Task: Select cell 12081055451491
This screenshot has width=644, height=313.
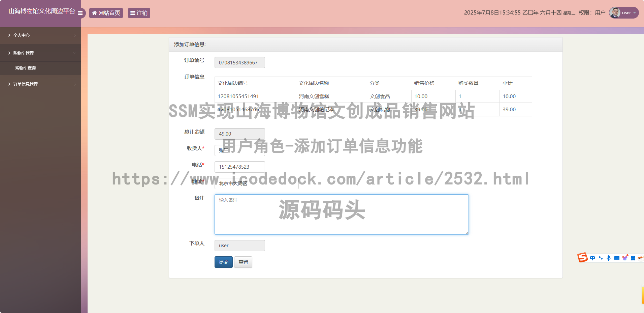Action: (255, 96)
